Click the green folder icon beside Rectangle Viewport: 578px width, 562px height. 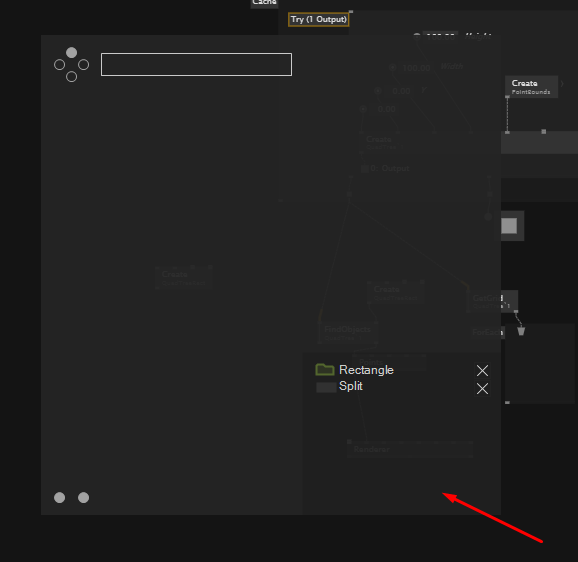tap(325, 370)
